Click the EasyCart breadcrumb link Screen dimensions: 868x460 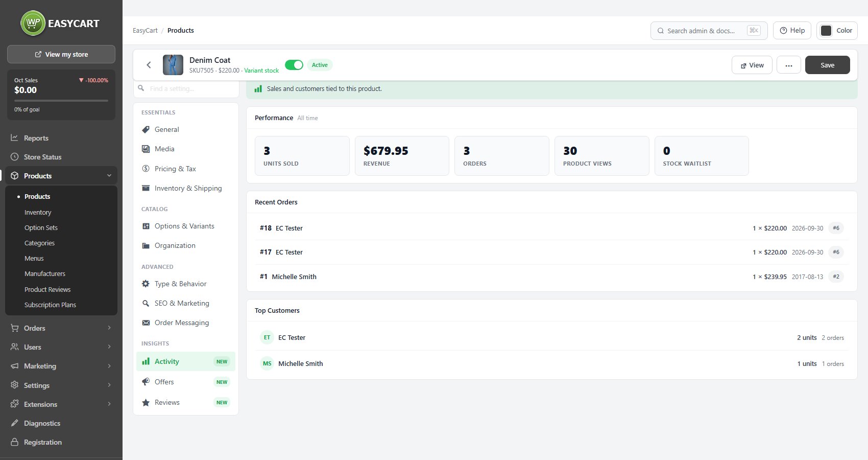(x=145, y=31)
